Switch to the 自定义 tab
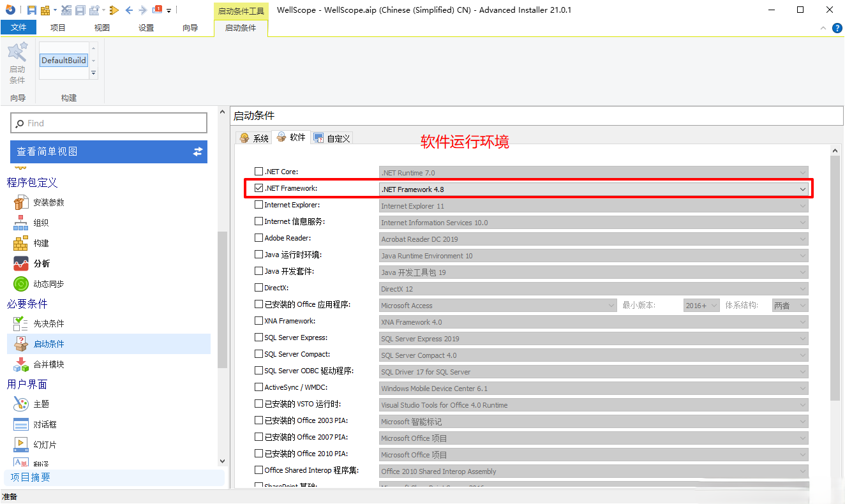This screenshot has width=845, height=504. [332, 138]
